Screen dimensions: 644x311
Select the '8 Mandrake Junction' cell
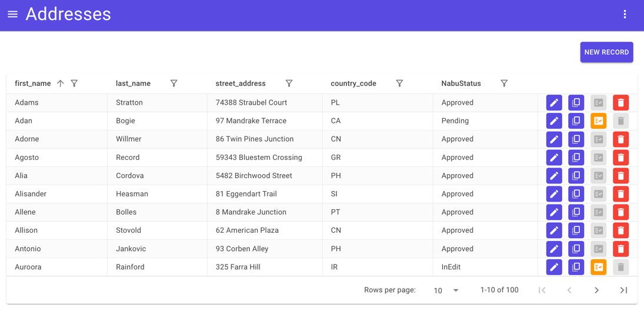265,212
